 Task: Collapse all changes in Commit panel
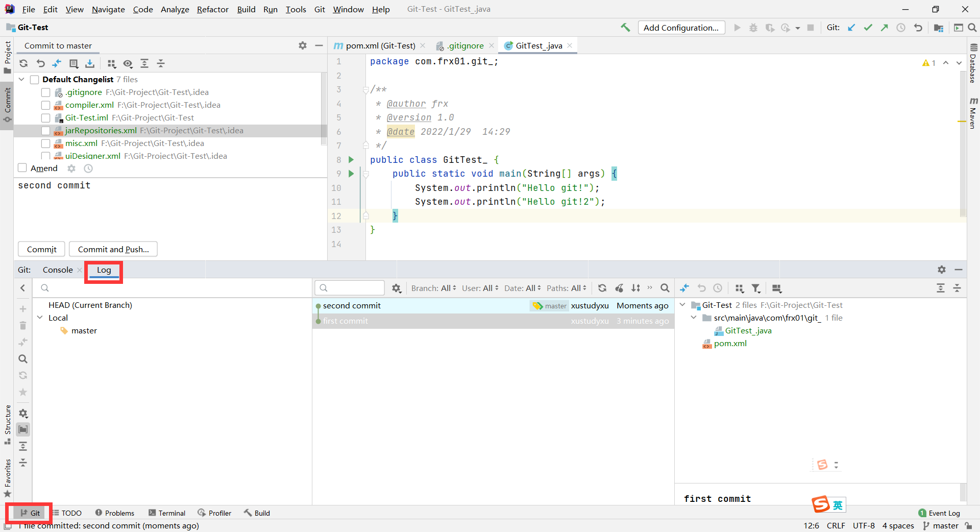pyautogui.click(x=161, y=63)
